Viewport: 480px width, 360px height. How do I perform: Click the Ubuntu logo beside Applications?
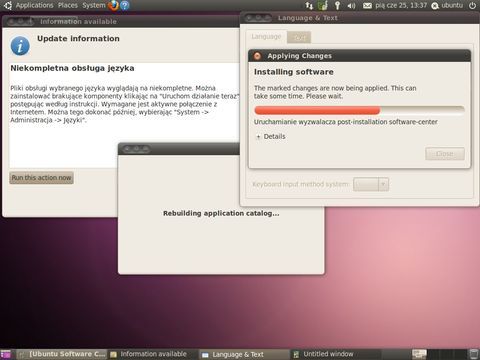click(x=8, y=5)
